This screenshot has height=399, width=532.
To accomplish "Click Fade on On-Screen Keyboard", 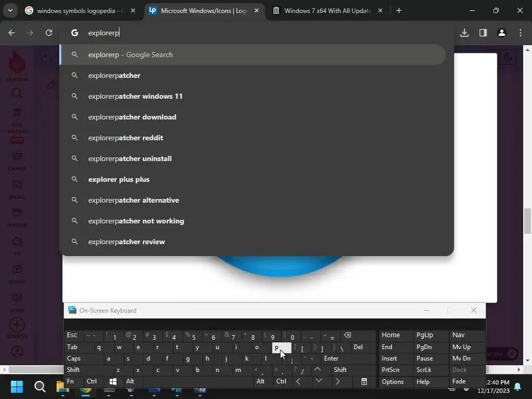I will [467, 381].
